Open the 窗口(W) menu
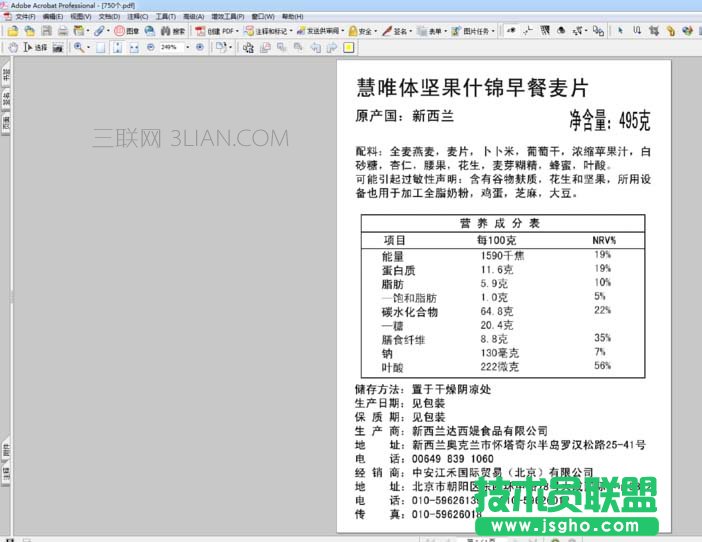 [x=263, y=17]
